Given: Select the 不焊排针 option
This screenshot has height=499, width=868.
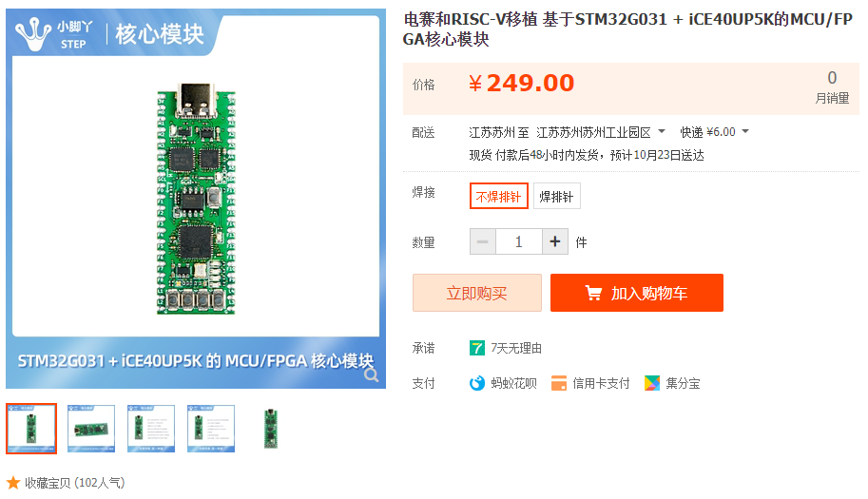Looking at the screenshot, I should point(499,196).
